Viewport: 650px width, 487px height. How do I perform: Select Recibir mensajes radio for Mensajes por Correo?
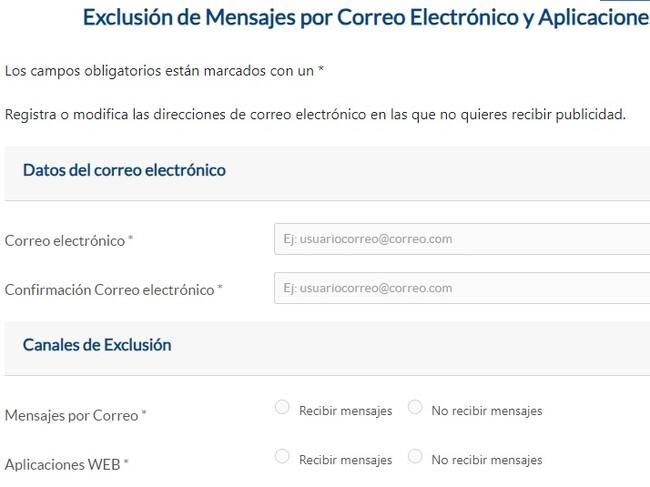[x=282, y=408]
